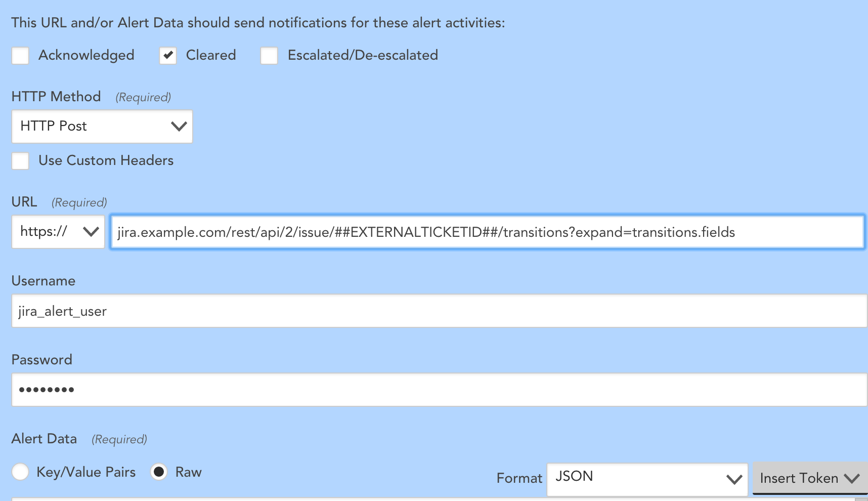Click the Format dropdown chevron arrow
This screenshot has width=868, height=501.
click(734, 479)
